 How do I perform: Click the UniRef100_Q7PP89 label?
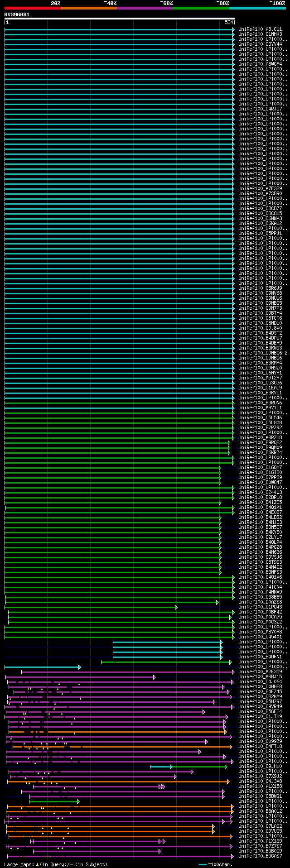tap(260, 477)
